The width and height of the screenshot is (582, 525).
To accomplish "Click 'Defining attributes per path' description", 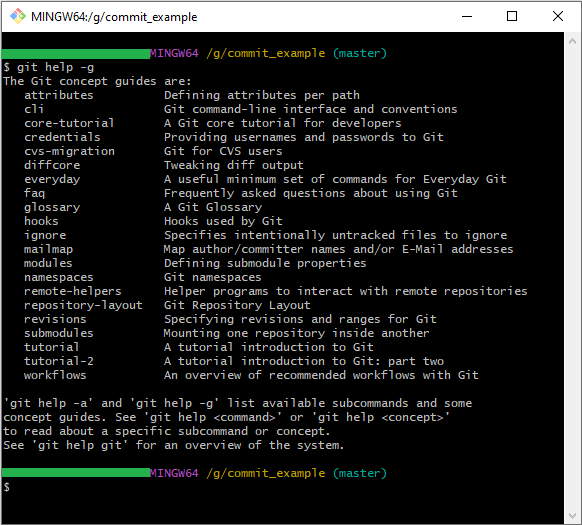I will 262,95.
